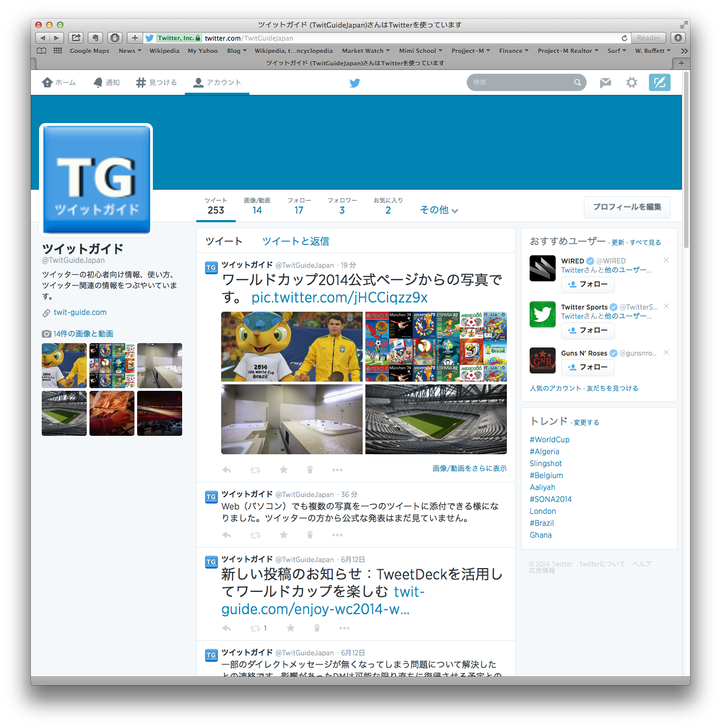This screenshot has height=728, width=721.
Task: Delete the TweetDeck announcement tweet
Action: click(x=317, y=628)
